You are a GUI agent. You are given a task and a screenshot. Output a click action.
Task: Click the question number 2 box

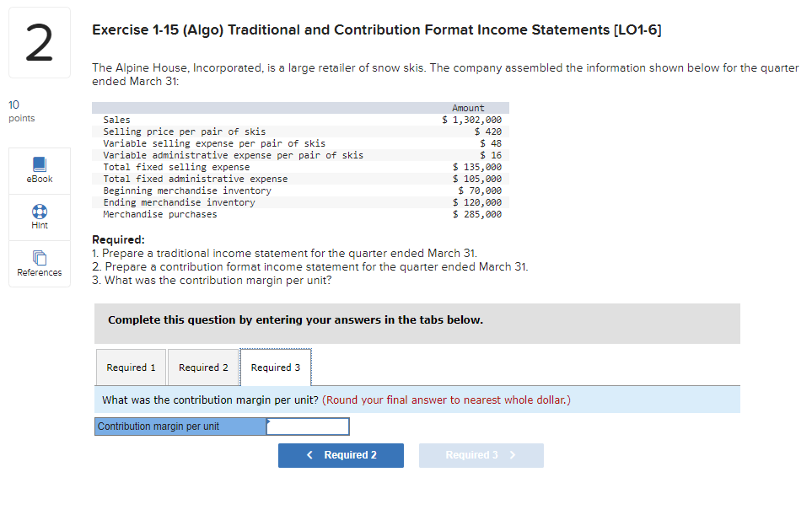click(x=40, y=43)
